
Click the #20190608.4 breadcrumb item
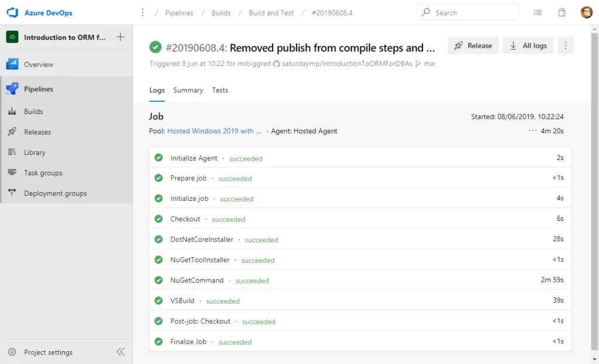tap(332, 13)
